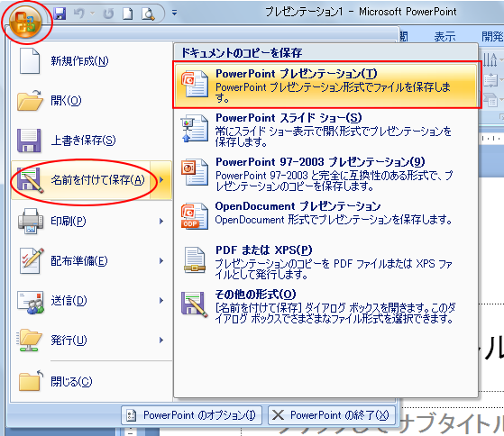Click the Undo arrow in Quick Access toolbar

pyautogui.click(x=79, y=14)
